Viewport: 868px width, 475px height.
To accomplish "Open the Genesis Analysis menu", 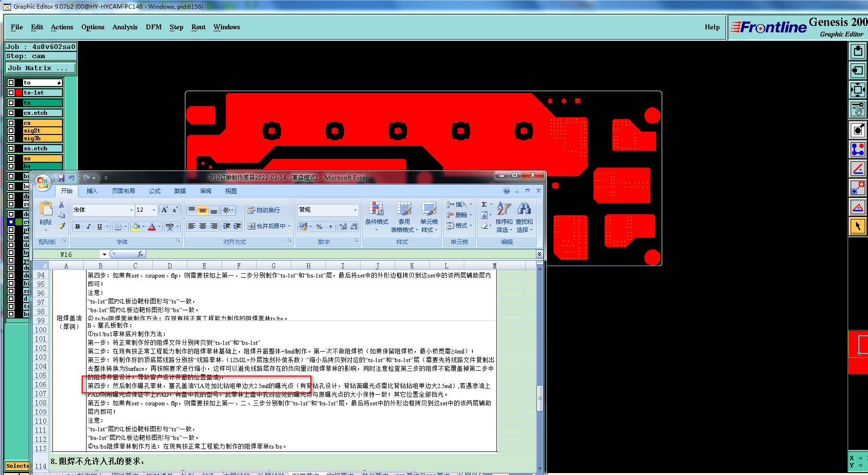I will pyautogui.click(x=125, y=27).
